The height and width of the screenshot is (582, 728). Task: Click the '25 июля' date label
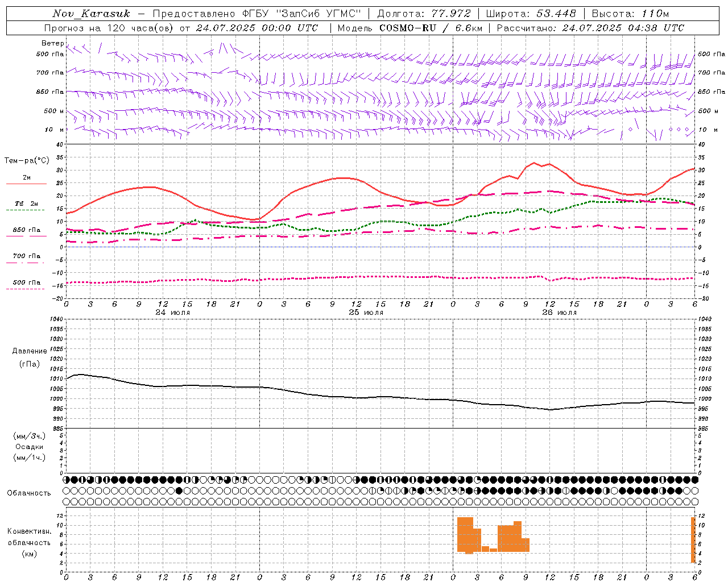(x=366, y=313)
